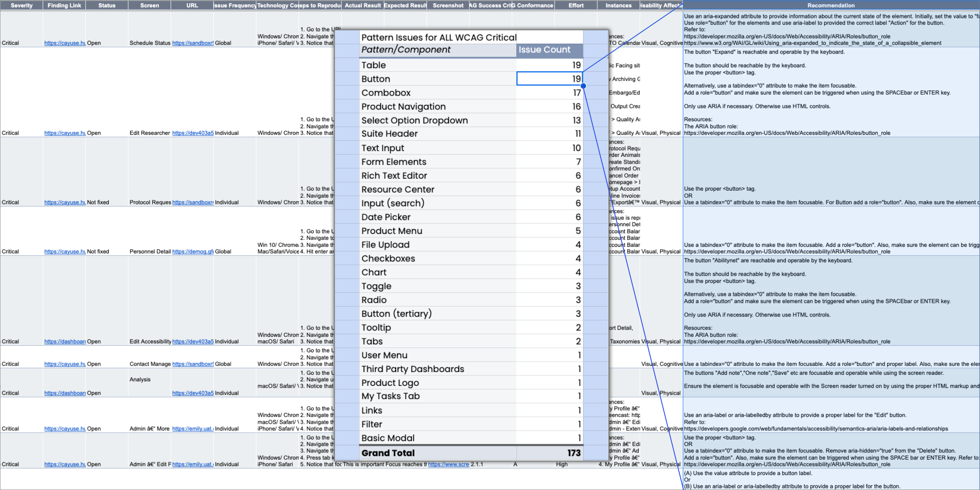Select the Button issue count cell showing 19
980x490 pixels.
pyautogui.click(x=549, y=79)
